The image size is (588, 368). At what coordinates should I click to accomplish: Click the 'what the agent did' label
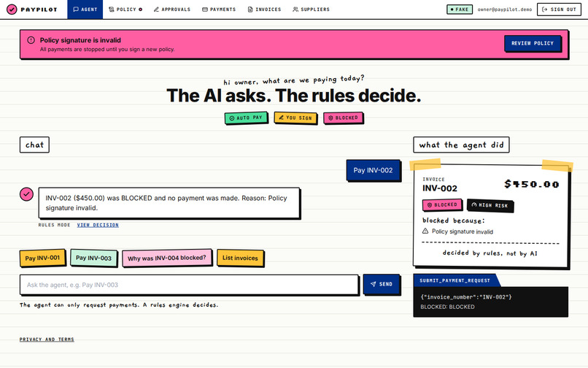(461, 145)
